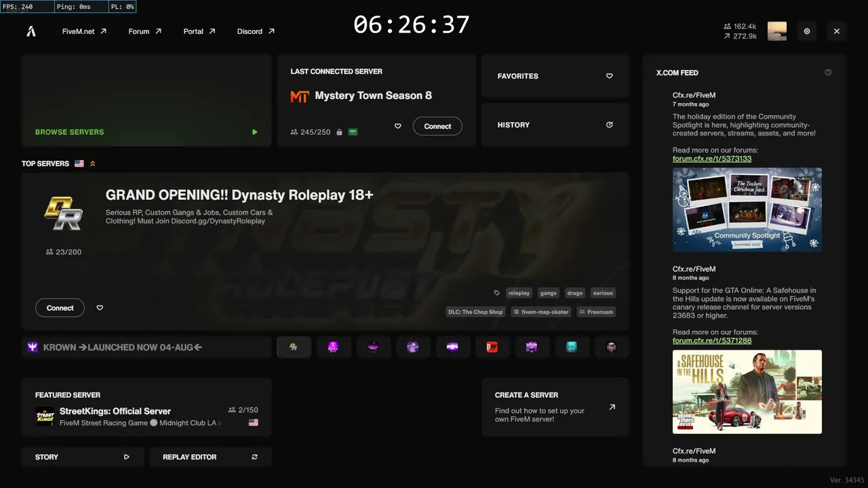Image resolution: width=868 pixels, height=488 pixels.
Task: Click the green flag icon beside 245/250
Action: click(353, 132)
